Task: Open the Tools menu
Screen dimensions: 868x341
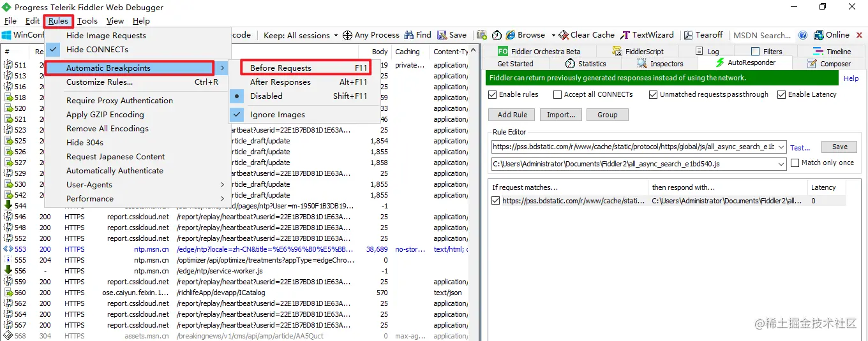Action: click(87, 21)
